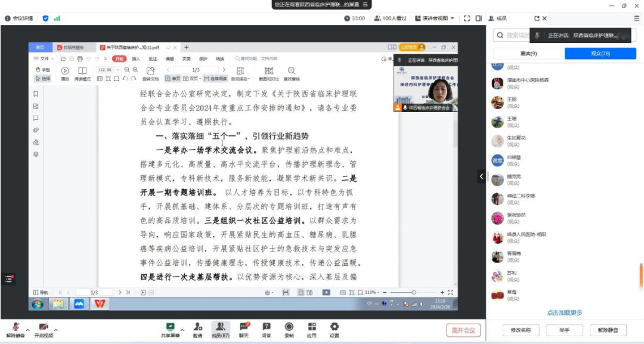Screen dimensions: 644x344
Task: Click the zoom in magnifier in WPS toolbar
Action: (135, 70)
